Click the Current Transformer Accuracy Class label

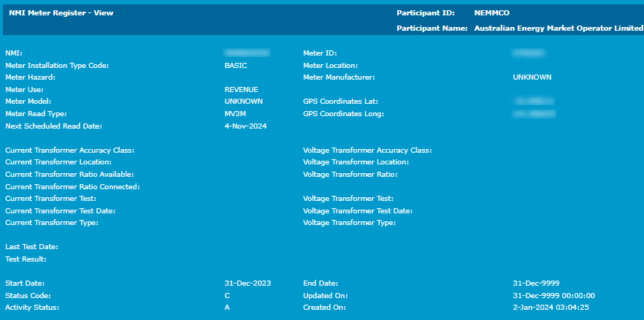point(69,150)
